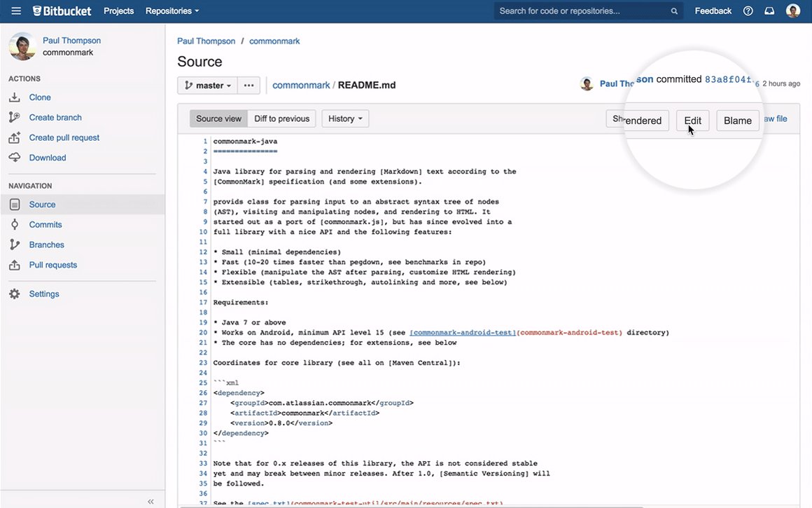Viewport: 812px width, 508px height.
Task: Click the Branches navigation icon
Action: pos(15,245)
